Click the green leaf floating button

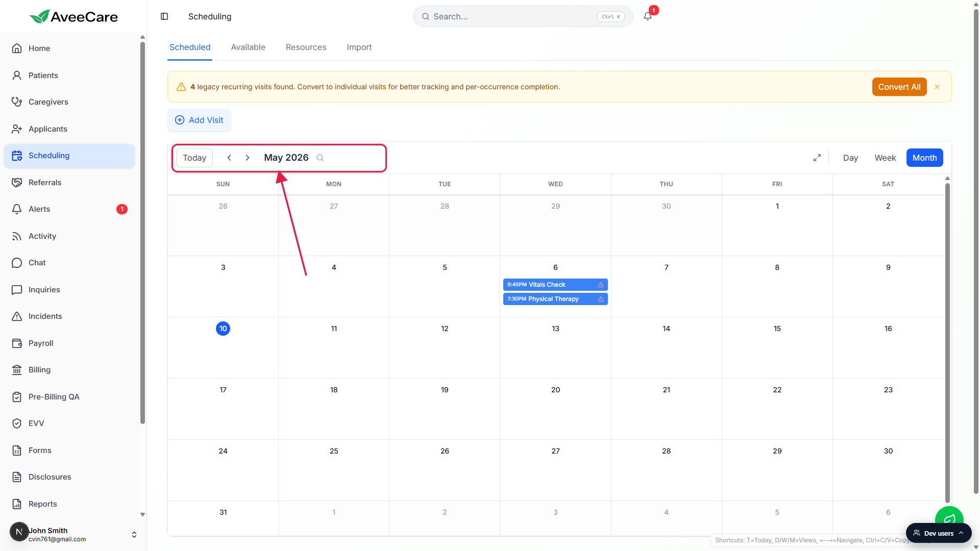949,516
